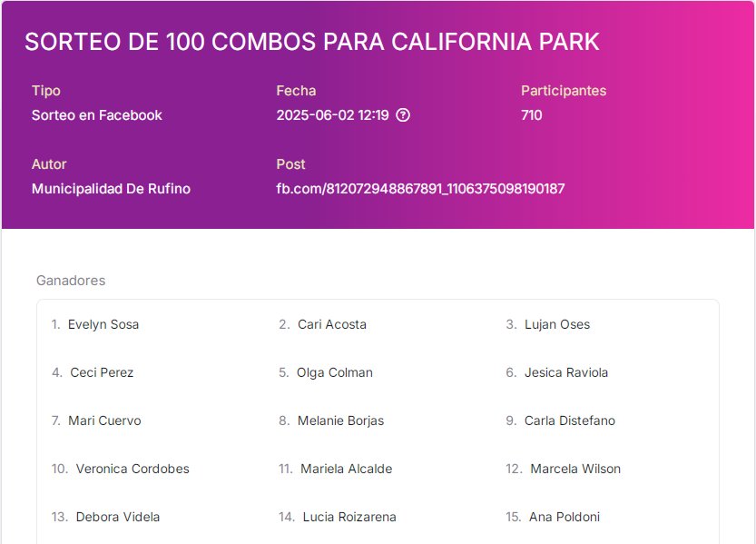
Task: Click winner Olga Colman
Action: [335, 372]
